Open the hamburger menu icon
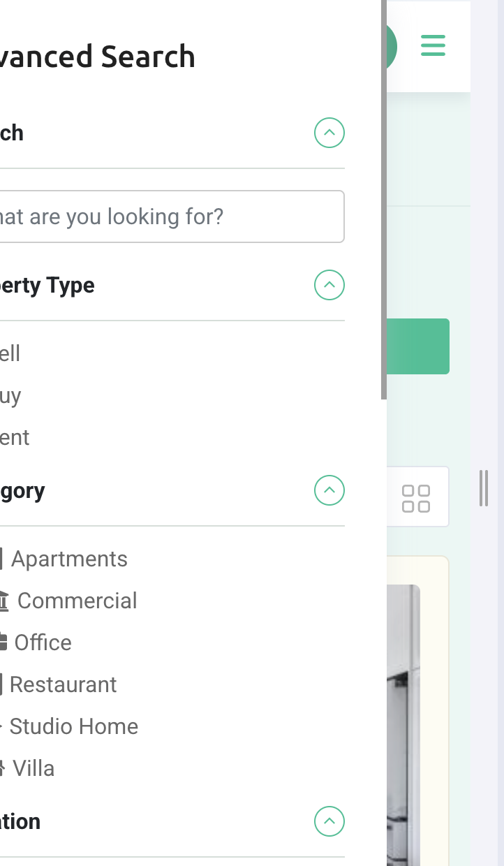Image resolution: width=504 pixels, height=866 pixels. click(x=433, y=45)
